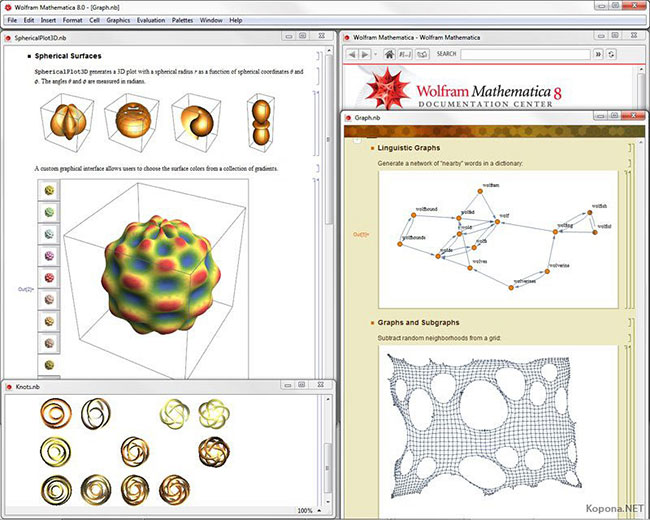Click the 'Linguistic Graphs' heading
The width and height of the screenshot is (650, 520).
click(409, 148)
